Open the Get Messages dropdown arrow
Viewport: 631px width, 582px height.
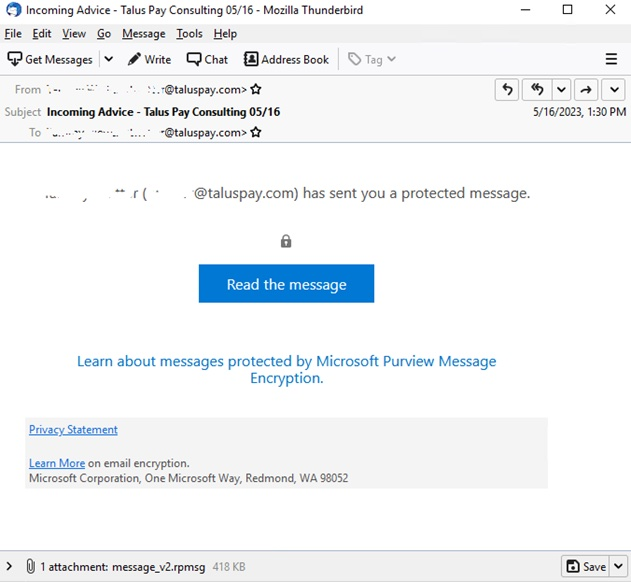tap(108, 59)
